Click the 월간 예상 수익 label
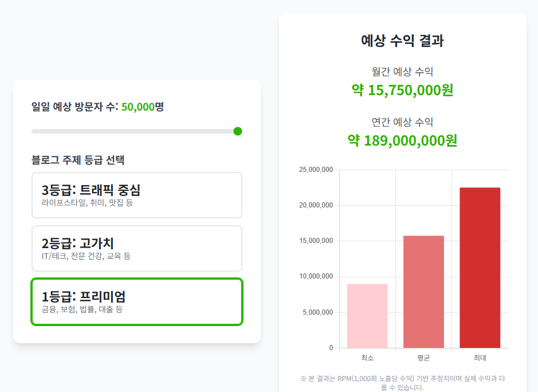This screenshot has height=392, width=538. click(x=403, y=72)
